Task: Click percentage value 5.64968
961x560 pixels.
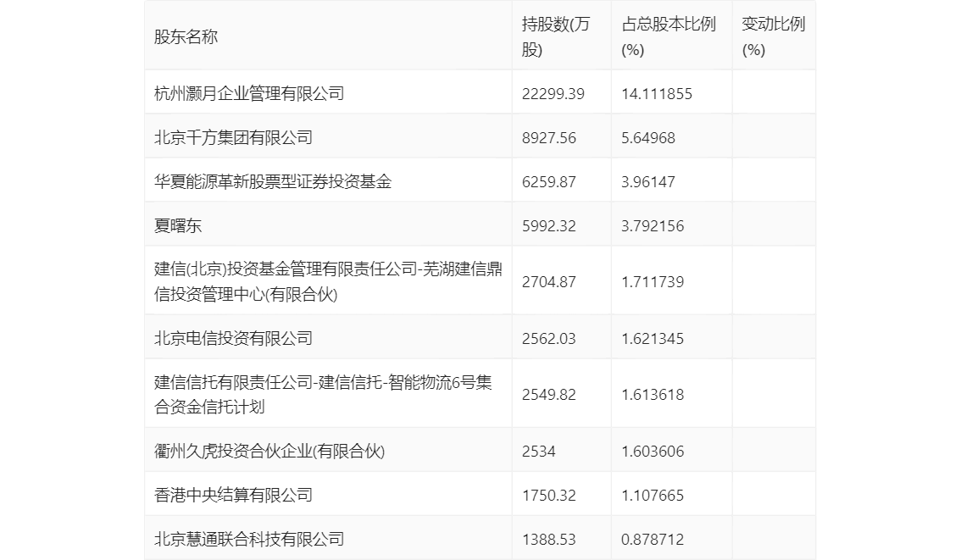Action: (647, 138)
